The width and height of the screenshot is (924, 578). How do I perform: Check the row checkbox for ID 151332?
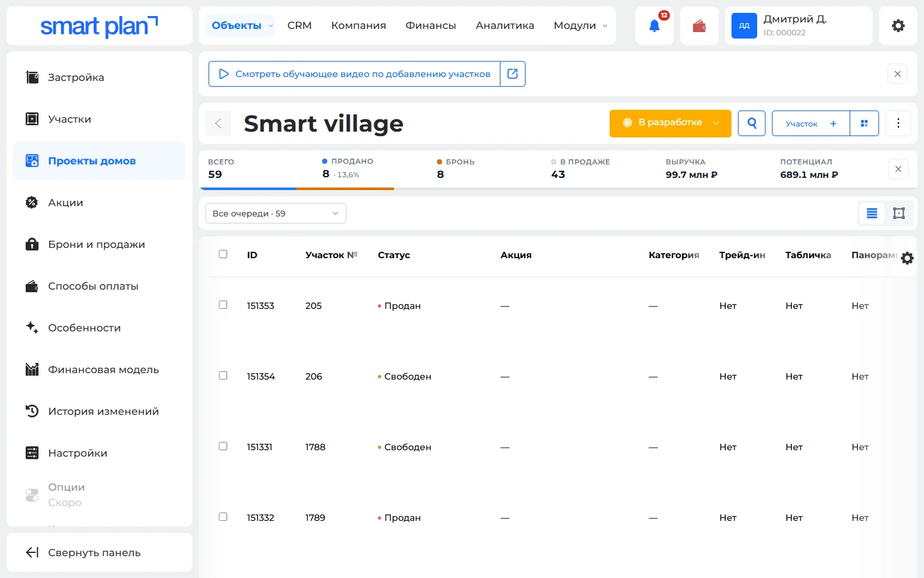click(x=223, y=517)
